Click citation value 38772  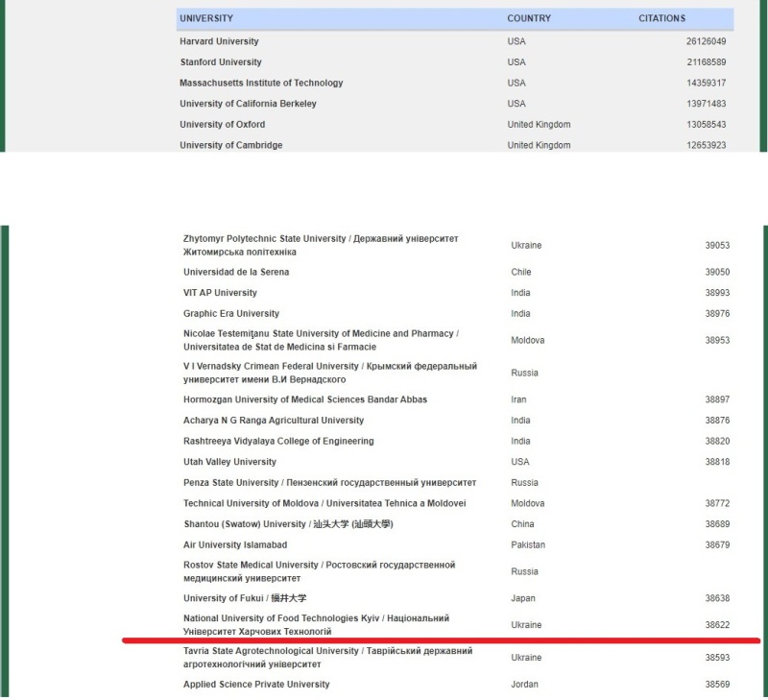717,503
